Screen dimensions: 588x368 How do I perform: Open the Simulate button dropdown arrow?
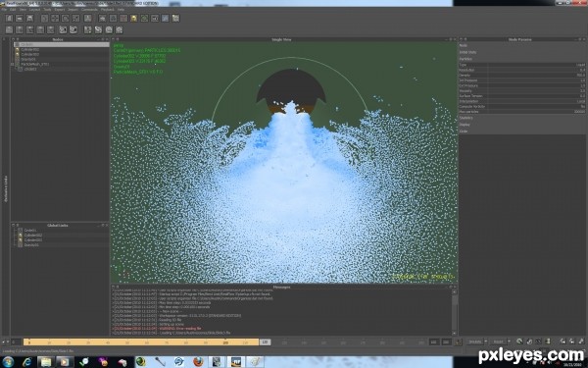[486, 342]
